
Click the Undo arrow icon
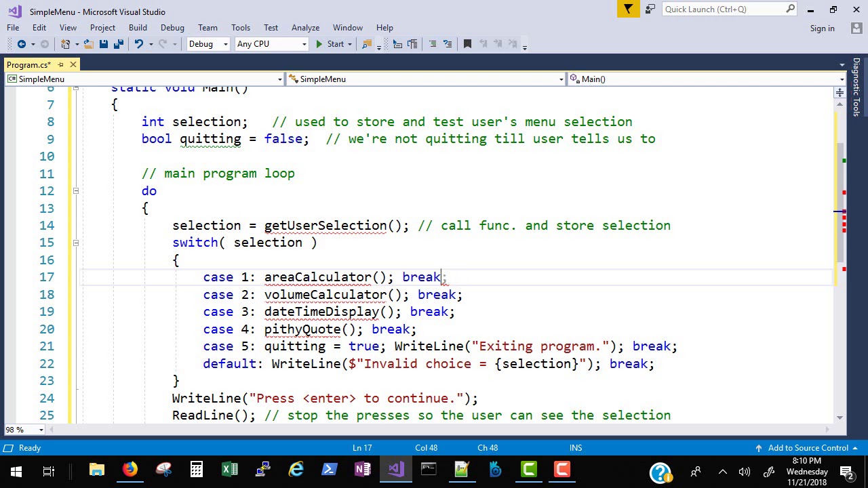click(x=139, y=44)
